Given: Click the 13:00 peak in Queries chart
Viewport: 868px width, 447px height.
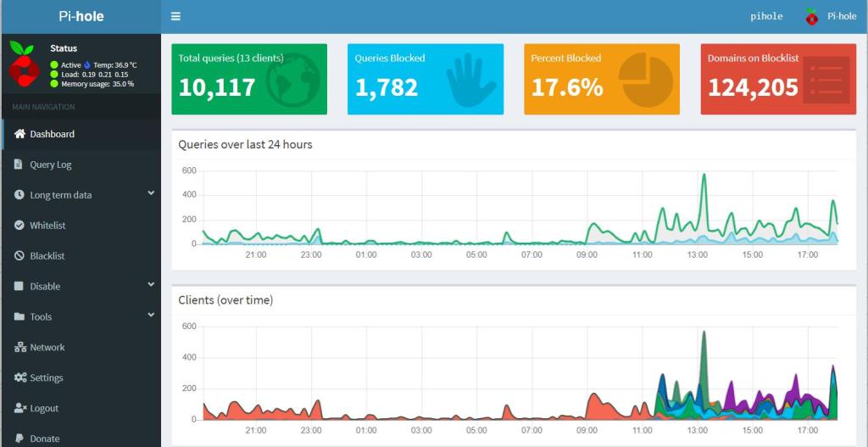Looking at the screenshot, I should pos(704,176).
